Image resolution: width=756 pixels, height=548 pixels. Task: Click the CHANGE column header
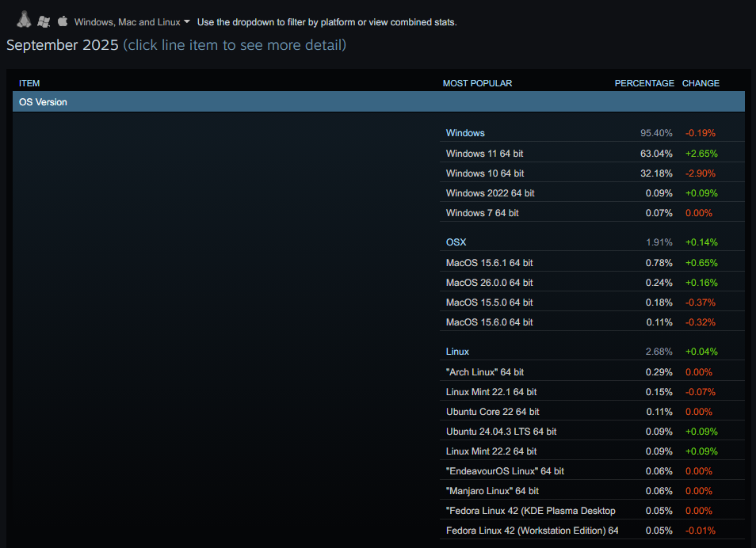pos(701,83)
